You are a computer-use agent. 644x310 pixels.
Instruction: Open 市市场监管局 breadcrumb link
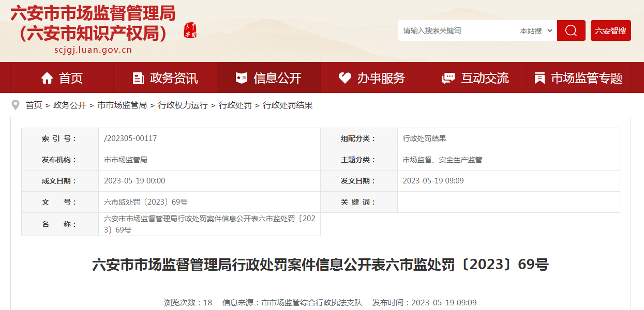[122, 105]
